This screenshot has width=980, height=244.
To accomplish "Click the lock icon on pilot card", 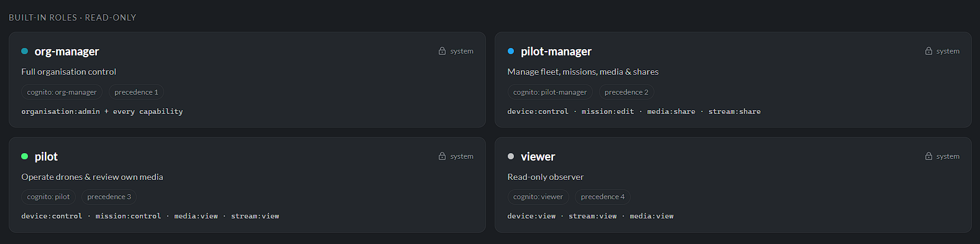I will pyautogui.click(x=442, y=156).
